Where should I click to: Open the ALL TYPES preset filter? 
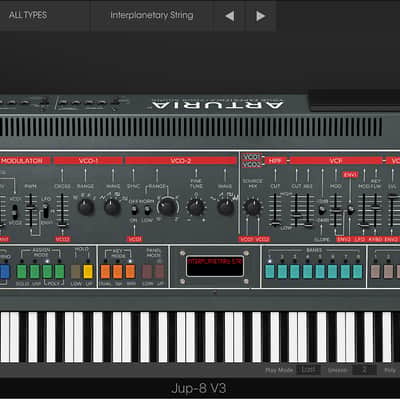[28, 15]
